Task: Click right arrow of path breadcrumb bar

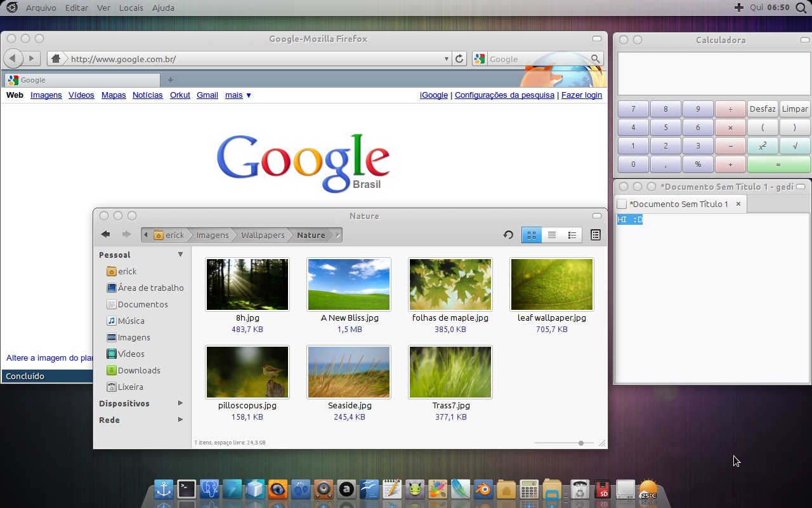Action: pos(338,235)
